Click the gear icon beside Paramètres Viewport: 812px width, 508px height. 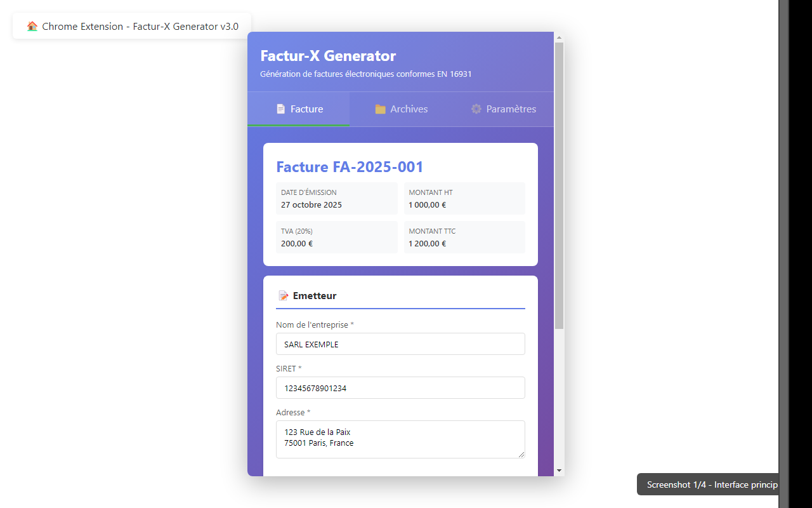476,109
